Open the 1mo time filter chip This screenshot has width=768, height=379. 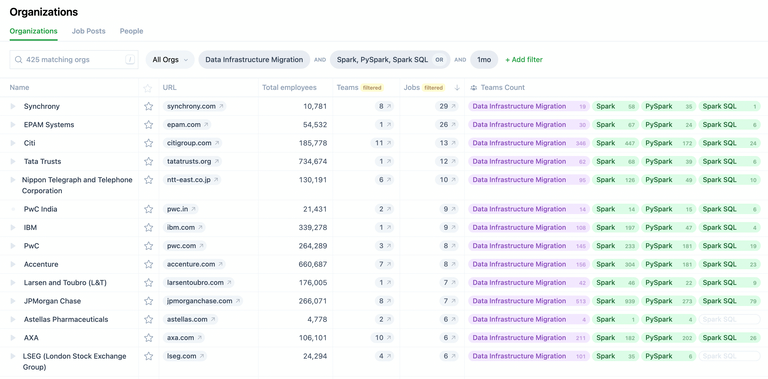click(x=484, y=60)
